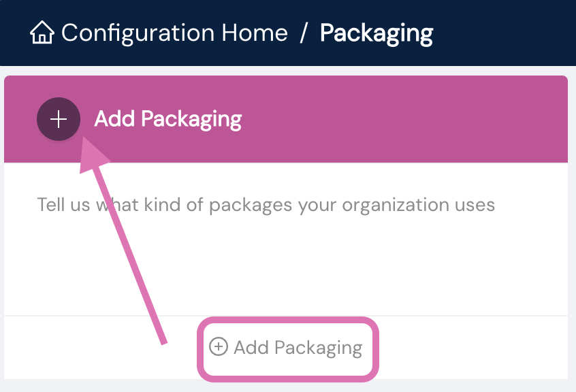
Task: Open Add Packaging using the dark plus circle
Action: (59, 118)
